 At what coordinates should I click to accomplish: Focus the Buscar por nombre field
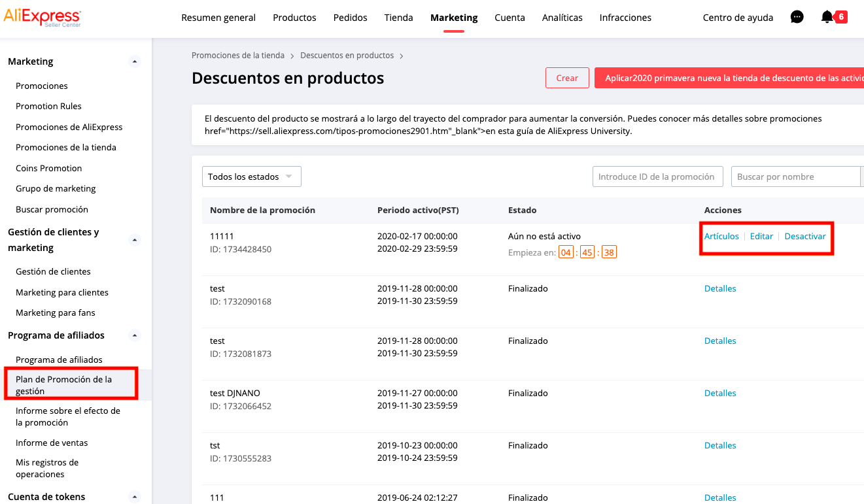(795, 176)
